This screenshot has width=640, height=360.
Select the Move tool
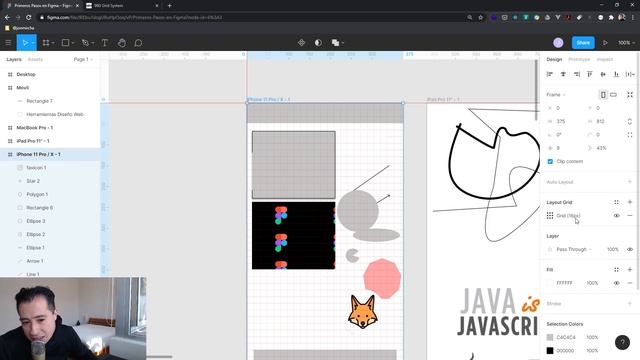[x=25, y=42]
